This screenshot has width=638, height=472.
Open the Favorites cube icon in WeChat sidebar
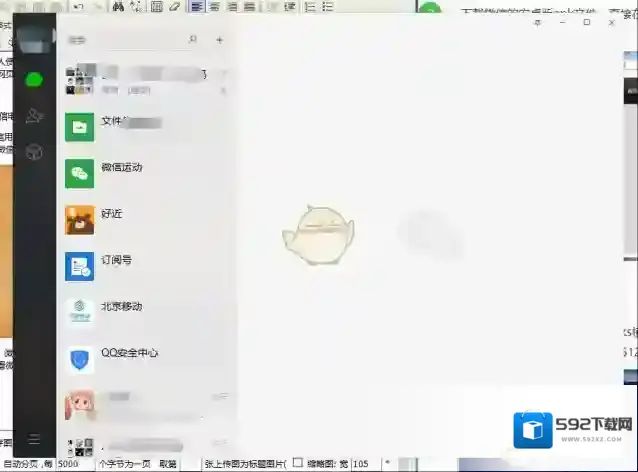coord(34,152)
